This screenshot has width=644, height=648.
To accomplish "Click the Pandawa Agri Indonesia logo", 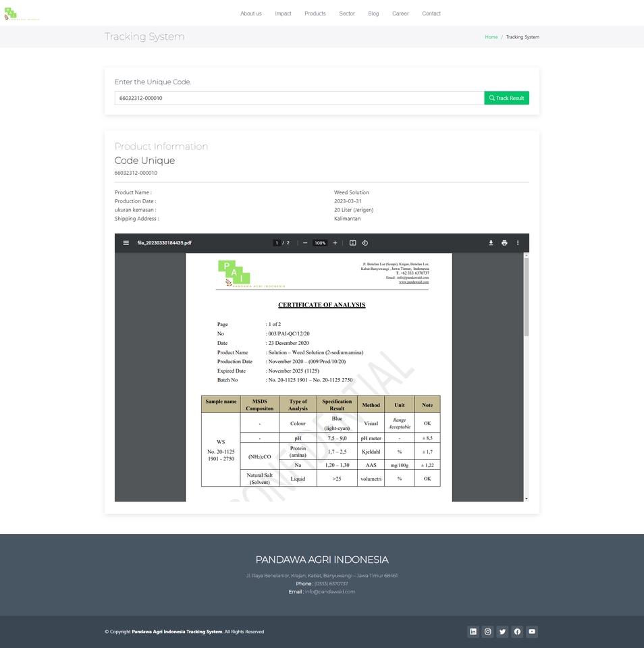I will click(x=22, y=13).
